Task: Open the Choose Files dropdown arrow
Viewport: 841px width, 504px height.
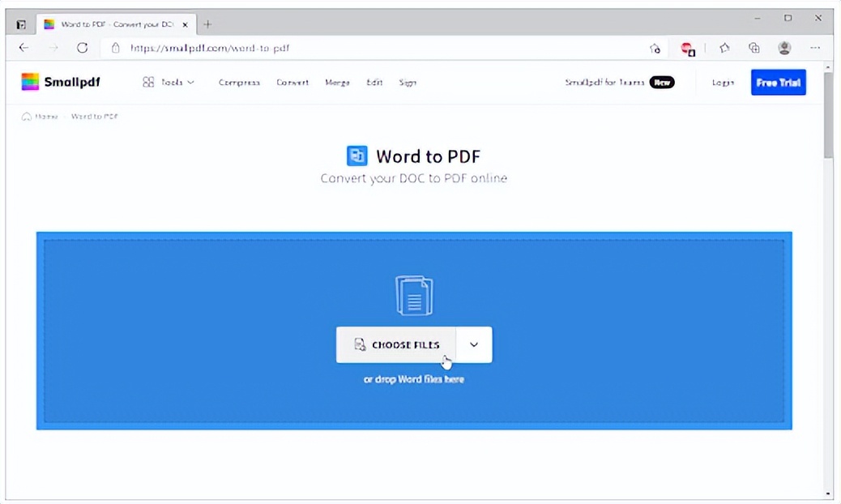Action: pos(474,344)
